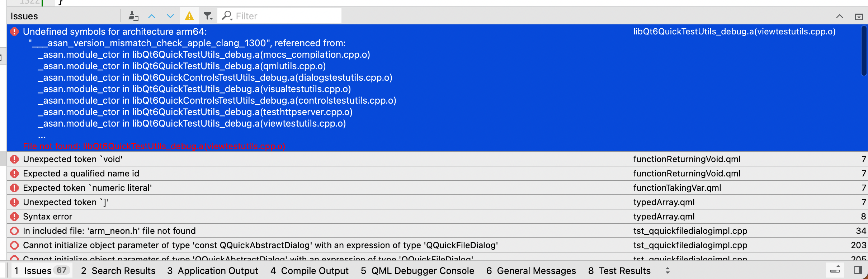Show the Test Results pane
The height and width of the screenshot is (279, 868).
(x=619, y=271)
